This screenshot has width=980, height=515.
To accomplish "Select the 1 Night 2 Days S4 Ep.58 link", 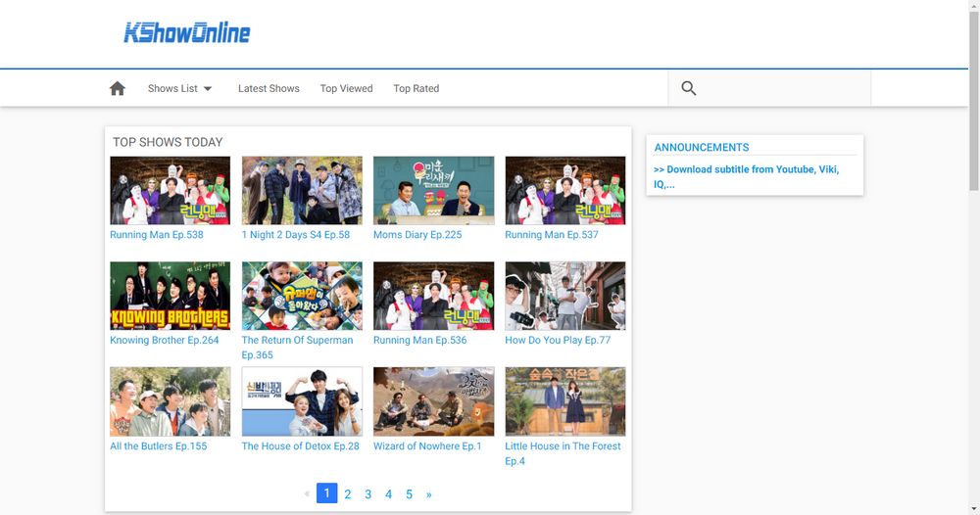I will pos(295,235).
